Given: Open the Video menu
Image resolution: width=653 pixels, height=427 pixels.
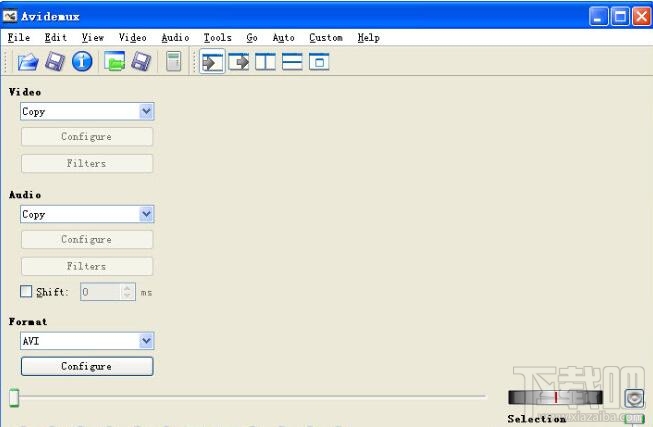Looking at the screenshot, I should pos(132,37).
